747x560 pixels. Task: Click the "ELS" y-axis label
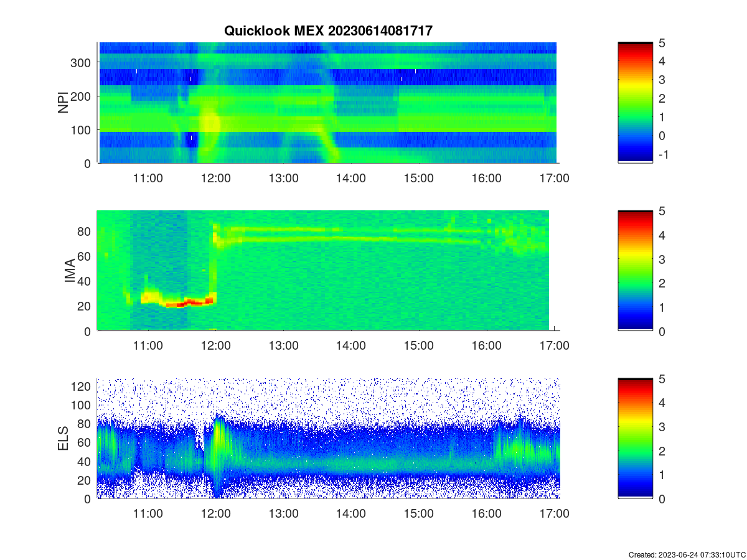(63, 439)
